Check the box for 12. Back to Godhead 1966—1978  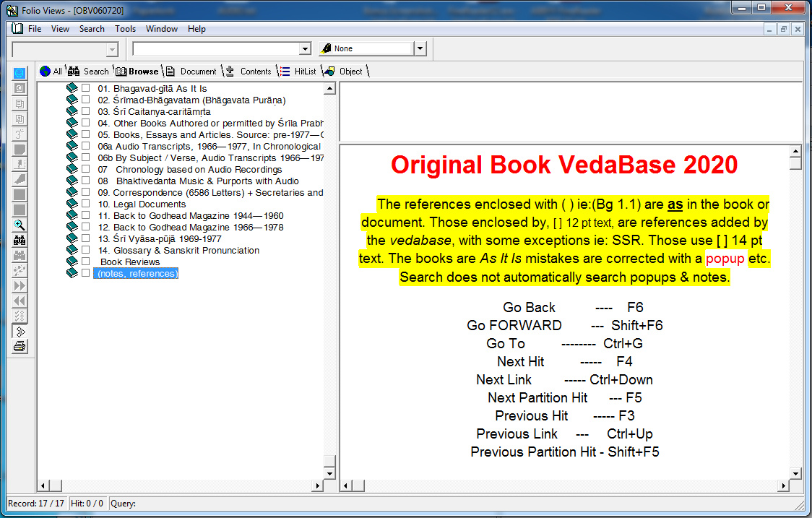coord(86,226)
